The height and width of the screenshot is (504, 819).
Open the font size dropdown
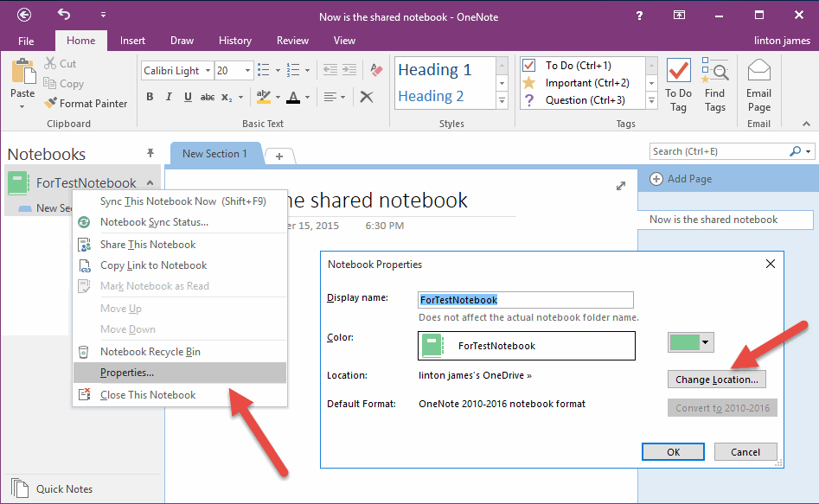pyautogui.click(x=247, y=71)
